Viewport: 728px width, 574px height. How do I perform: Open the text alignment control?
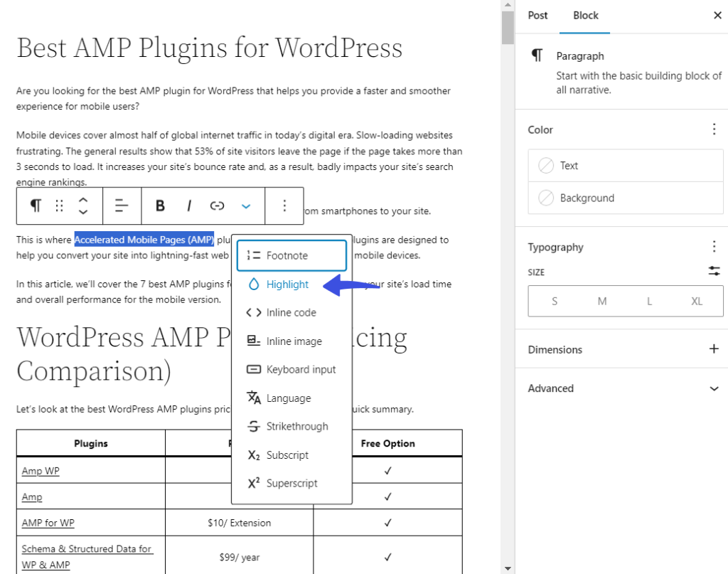tap(122, 206)
